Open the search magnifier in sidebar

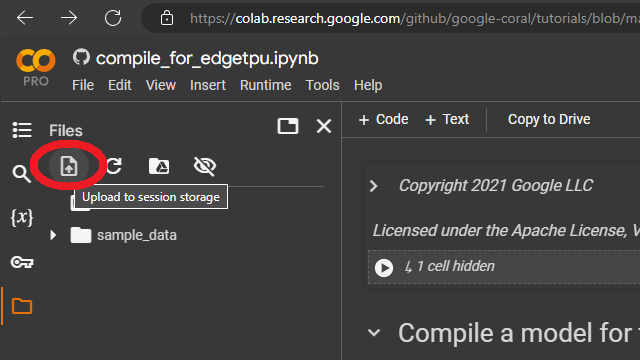pos(21,173)
